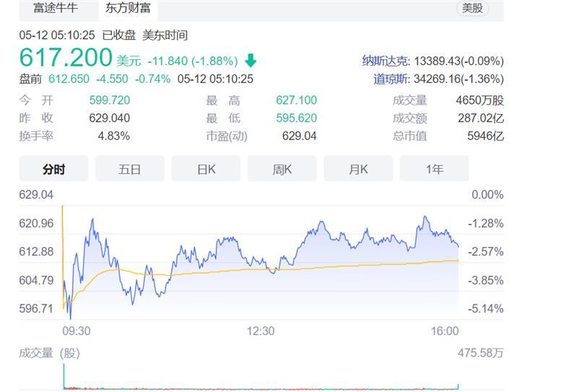Select the 东方财富 tab
The image size is (578, 392).
pos(126,9)
